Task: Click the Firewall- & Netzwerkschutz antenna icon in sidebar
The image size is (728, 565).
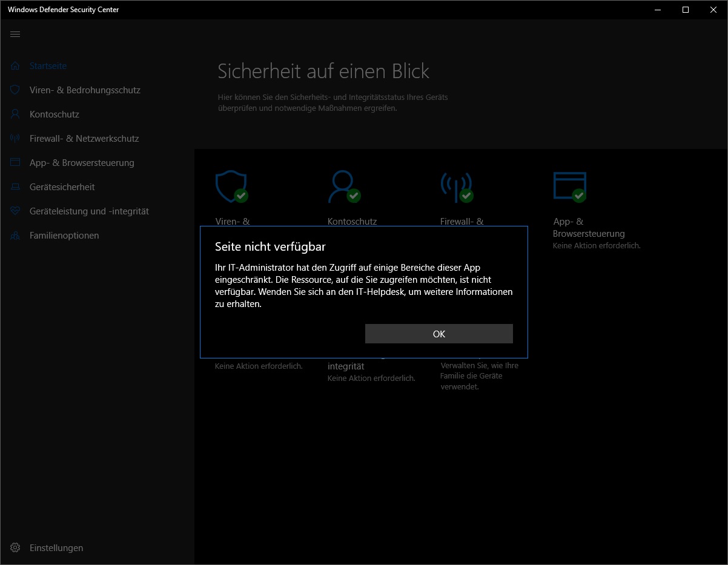Action: pyautogui.click(x=15, y=139)
